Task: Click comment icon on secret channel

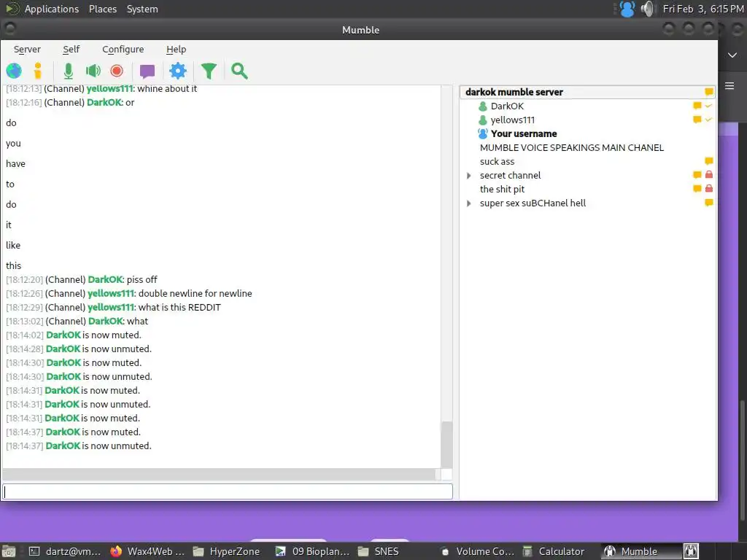Action: click(697, 175)
